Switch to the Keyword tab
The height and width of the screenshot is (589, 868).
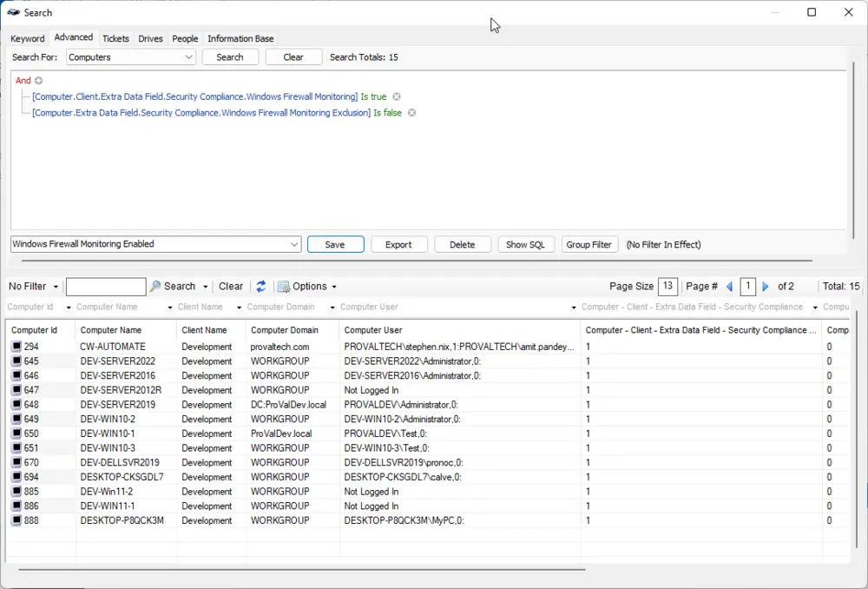pyautogui.click(x=28, y=39)
